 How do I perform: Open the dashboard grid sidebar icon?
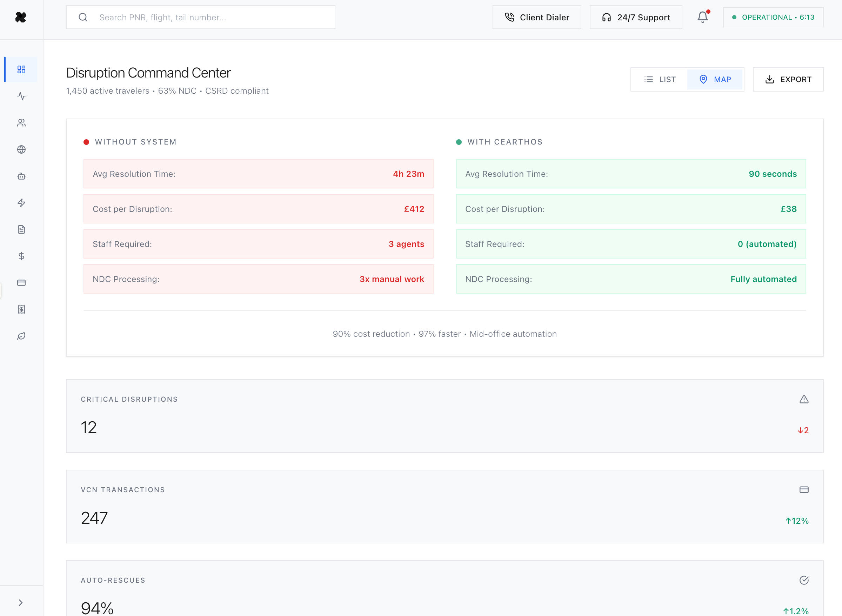click(21, 69)
